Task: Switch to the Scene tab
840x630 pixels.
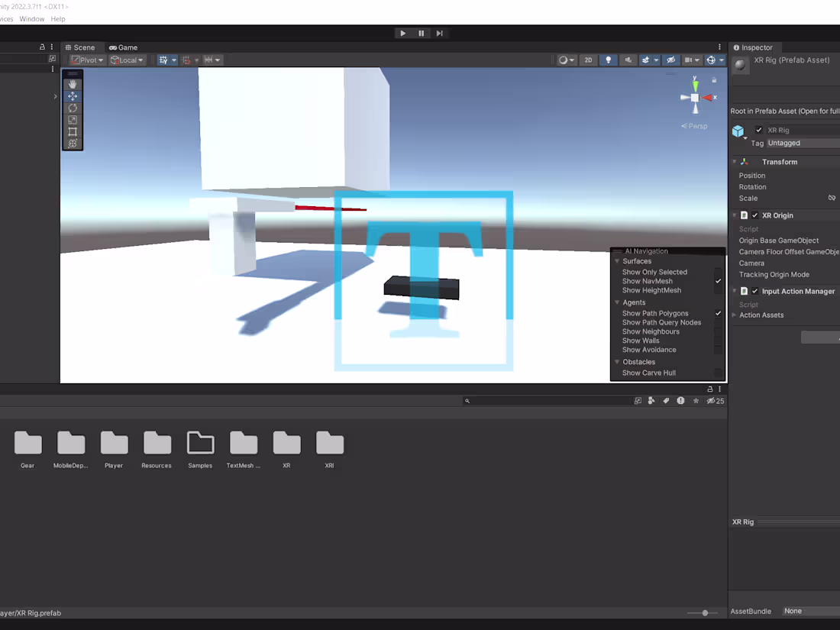Action: (80, 47)
